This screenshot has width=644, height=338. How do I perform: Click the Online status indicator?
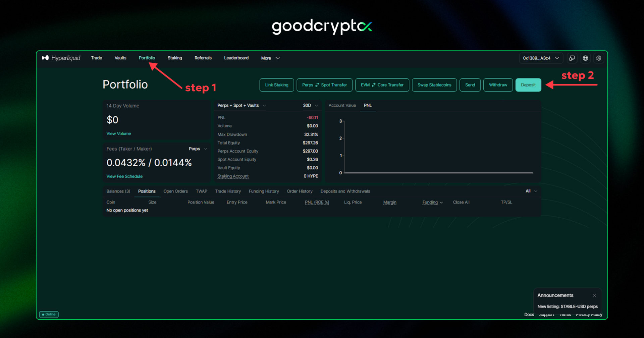[49, 314]
